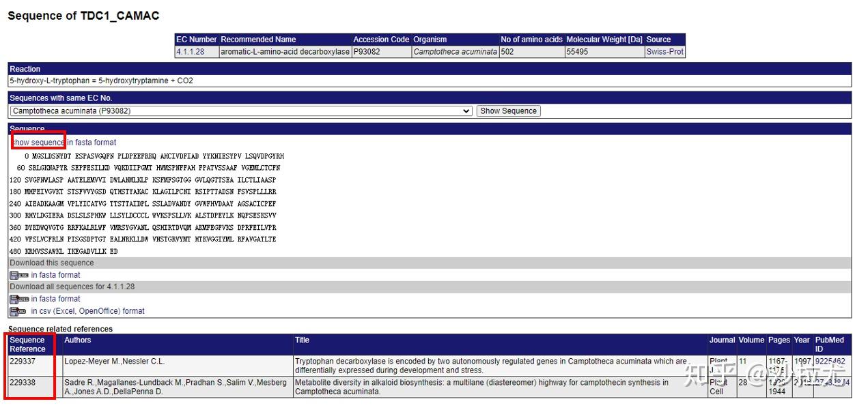The image size is (868, 410).
Task: Click the dropdown arrow next to the sequence selector
Action: point(466,111)
